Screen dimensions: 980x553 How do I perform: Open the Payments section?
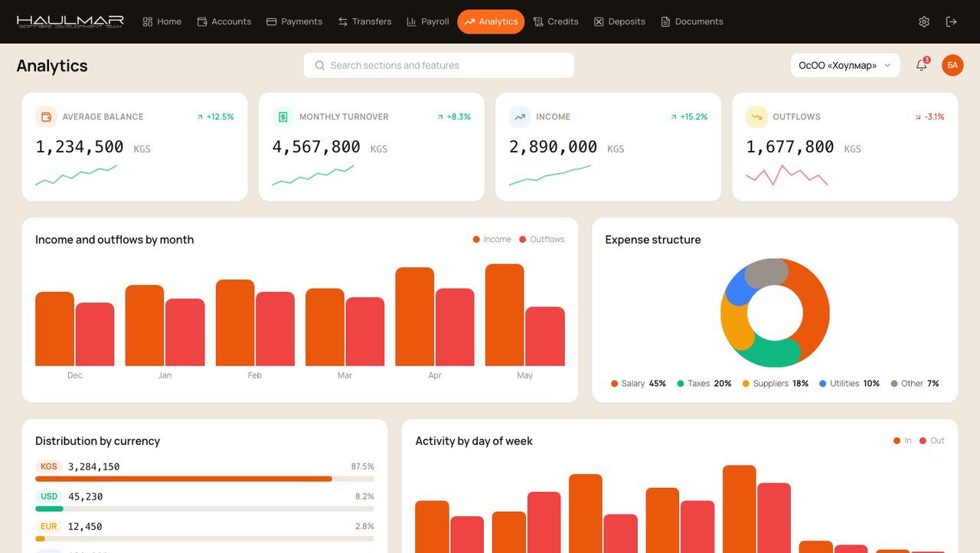coord(294,21)
